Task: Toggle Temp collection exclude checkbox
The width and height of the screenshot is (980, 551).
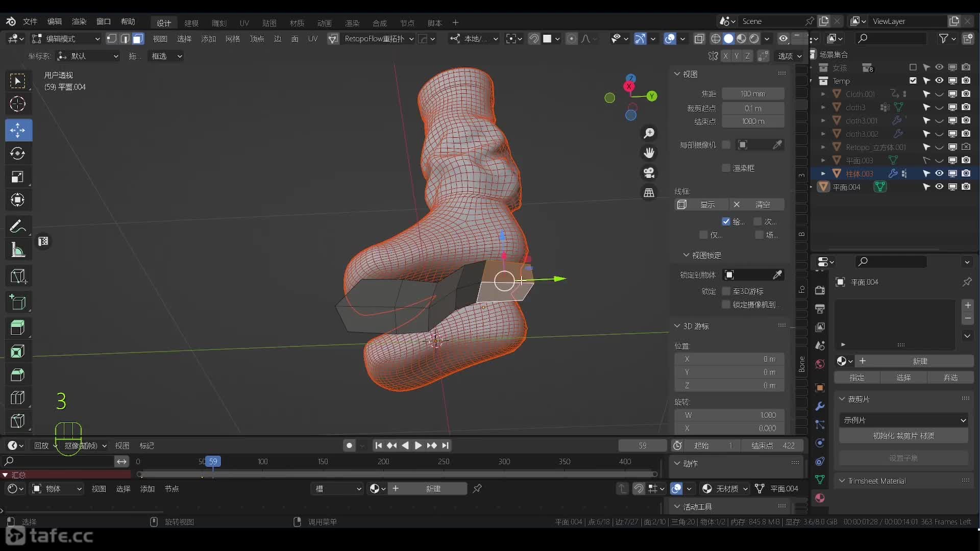Action: 913,81
